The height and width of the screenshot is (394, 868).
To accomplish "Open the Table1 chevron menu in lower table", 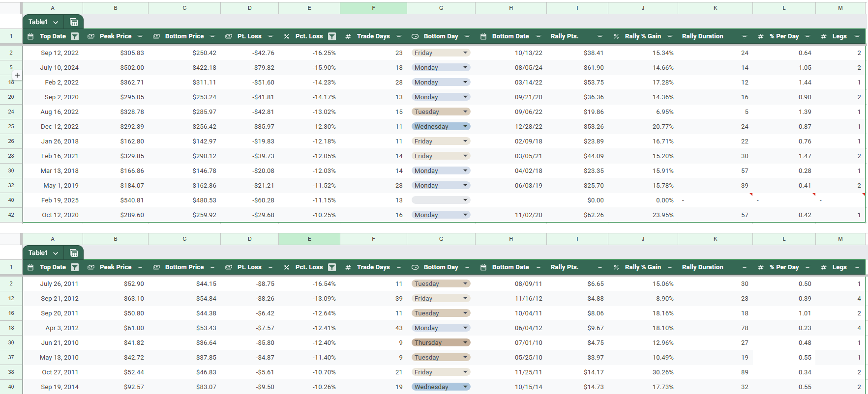I will coord(56,253).
